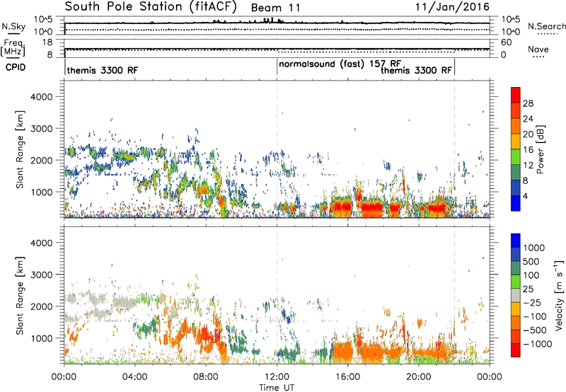Pick the bottom red segment of Velocity colorbar
Screen dimensions: 566x392
[x=516, y=350]
